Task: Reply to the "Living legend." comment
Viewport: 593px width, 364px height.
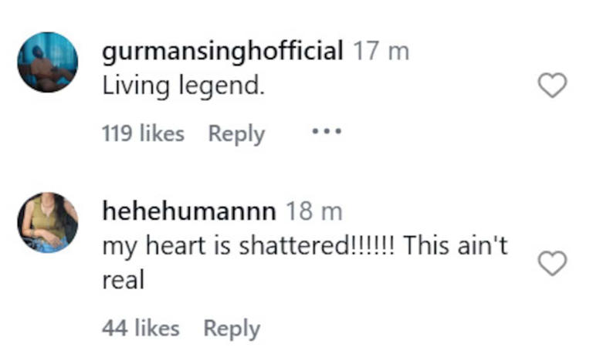Action: point(236,133)
